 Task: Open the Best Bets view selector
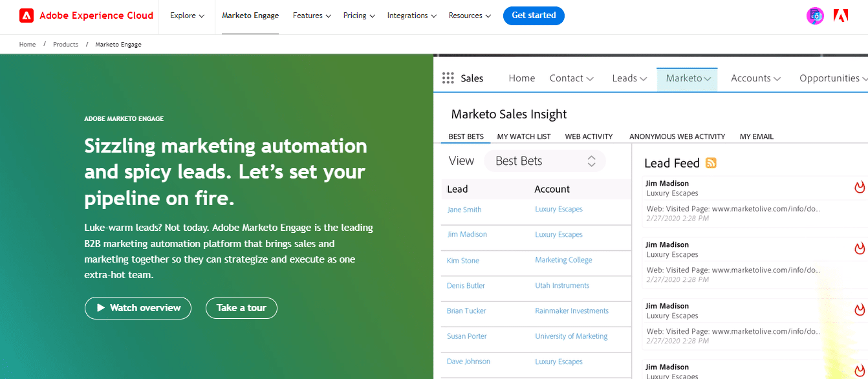pyautogui.click(x=545, y=160)
